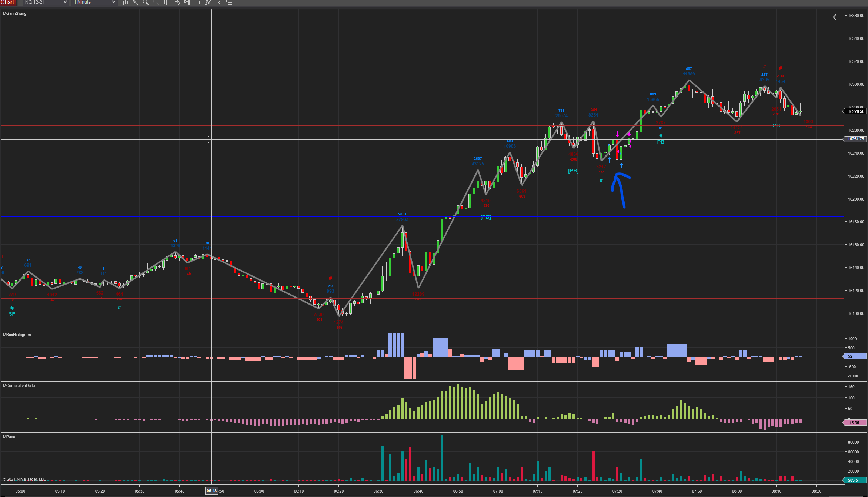Toggle the data box icon
868x497 pixels.
tap(177, 3)
